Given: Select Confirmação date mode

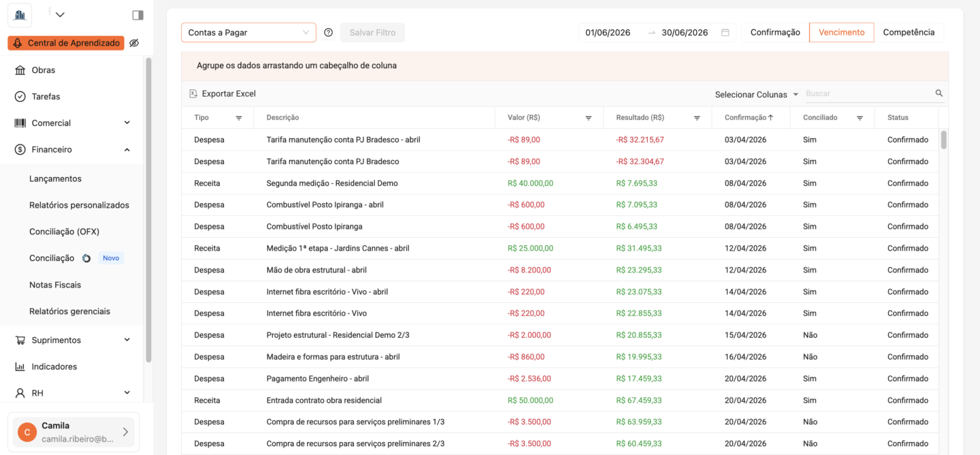Looking at the screenshot, I should [x=775, y=33].
